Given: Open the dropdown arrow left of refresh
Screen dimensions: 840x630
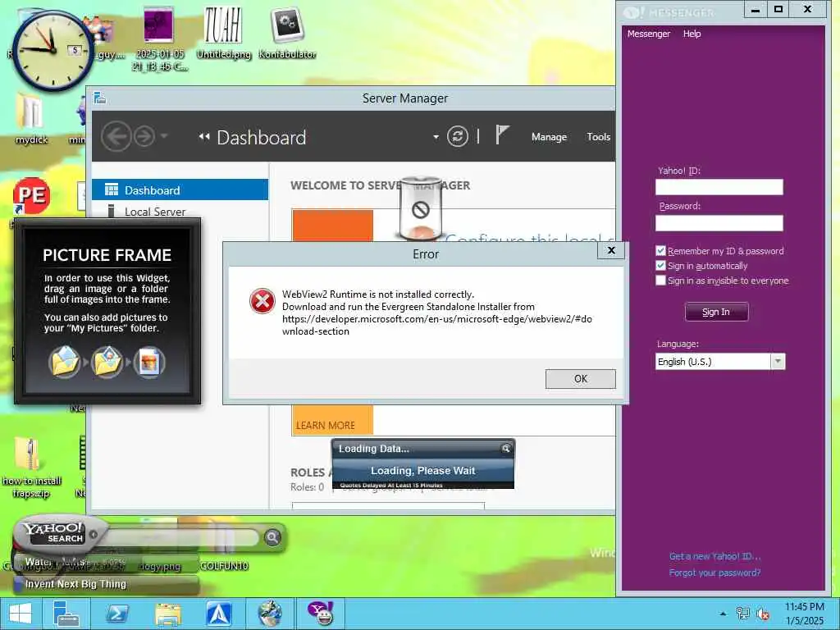Looking at the screenshot, I should coord(436,137).
